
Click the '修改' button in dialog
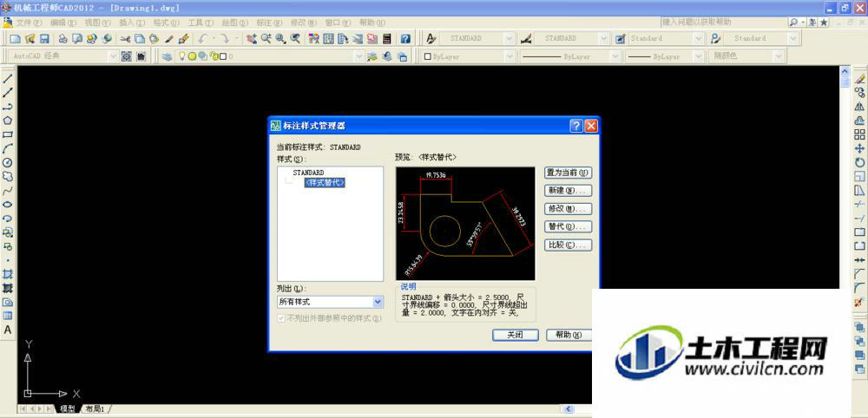coord(569,209)
